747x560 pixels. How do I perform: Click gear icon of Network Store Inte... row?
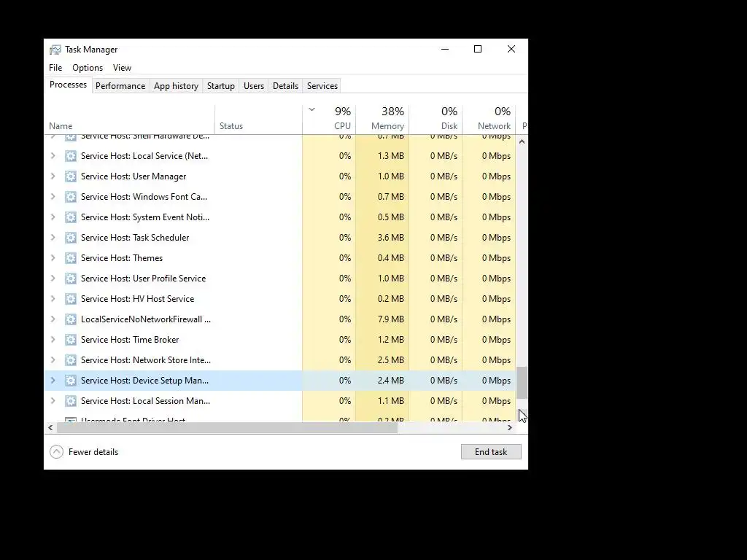click(71, 360)
